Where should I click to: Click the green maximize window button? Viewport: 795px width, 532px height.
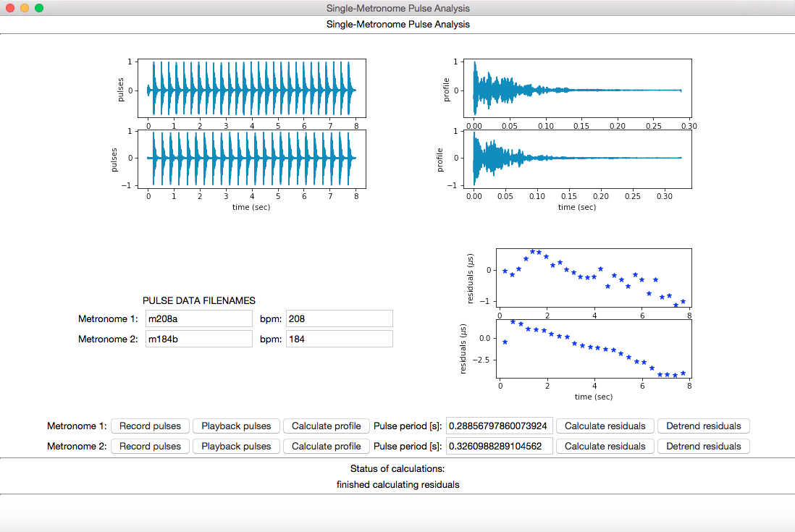pos(39,8)
